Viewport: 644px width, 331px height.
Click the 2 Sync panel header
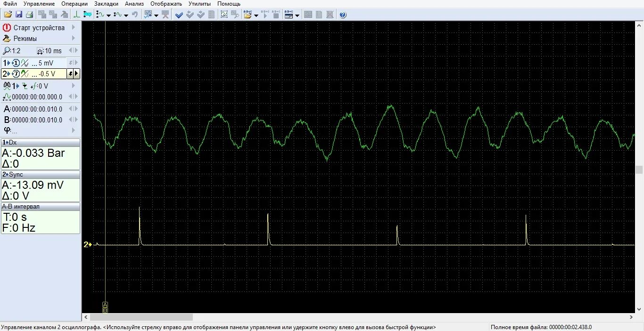(41, 174)
